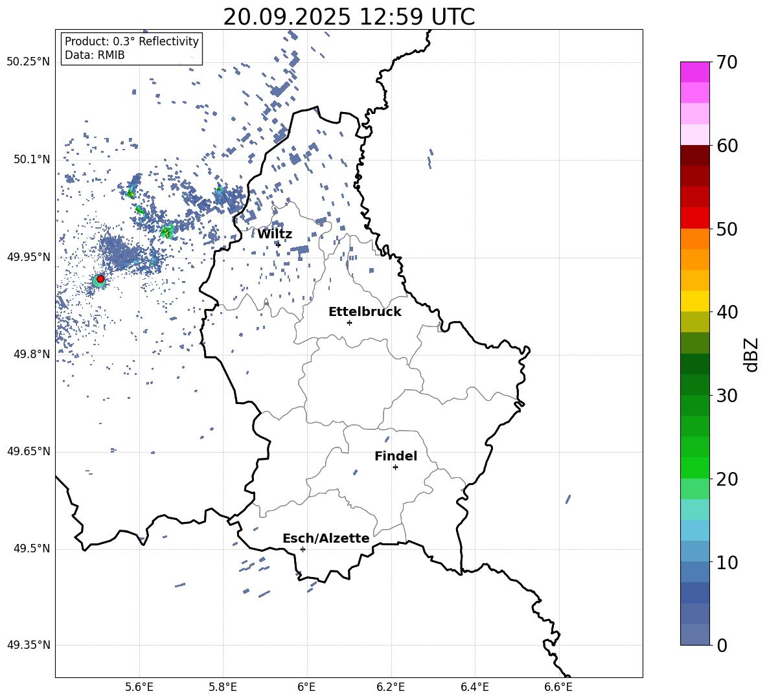Click the 40 value on colorbar
767x700 pixels.
pos(727,312)
